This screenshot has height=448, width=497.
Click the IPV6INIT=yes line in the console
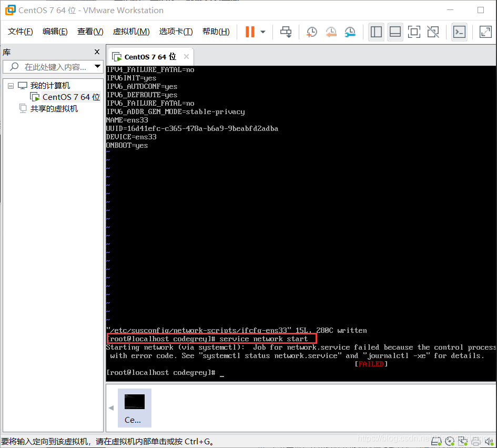pyautogui.click(x=131, y=78)
